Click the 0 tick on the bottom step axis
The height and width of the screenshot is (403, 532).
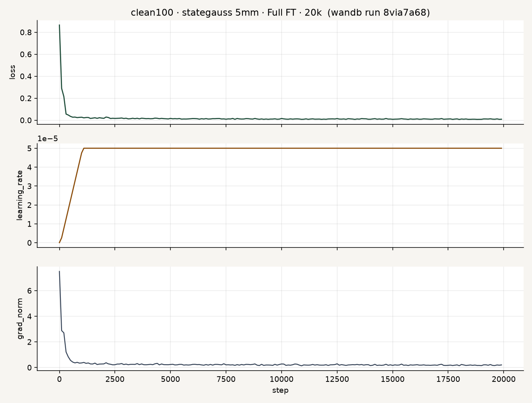click(x=60, y=379)
